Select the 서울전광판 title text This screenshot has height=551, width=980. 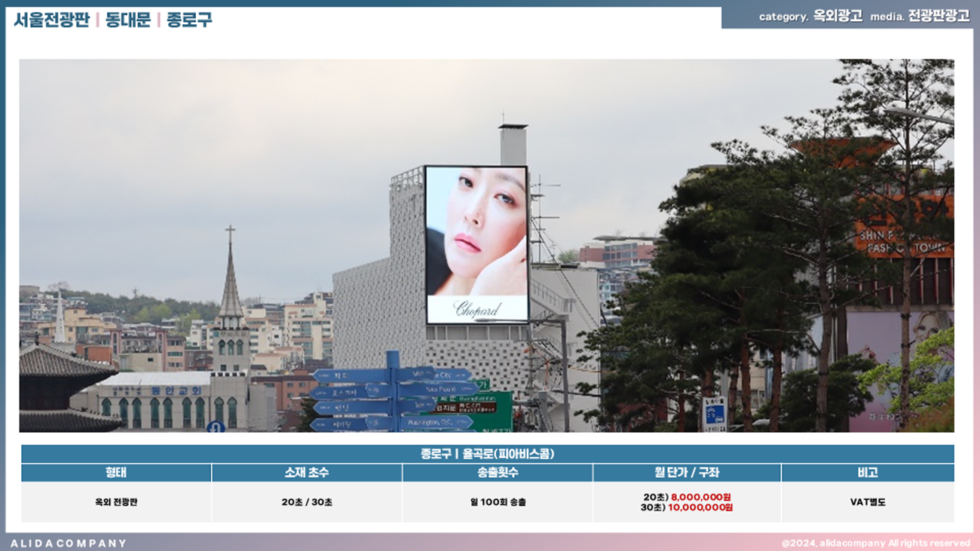51,20
